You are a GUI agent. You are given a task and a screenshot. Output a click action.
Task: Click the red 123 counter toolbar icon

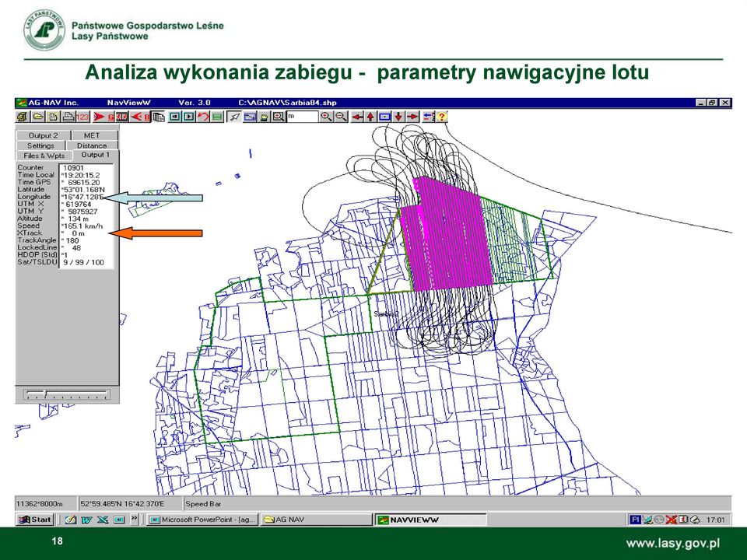82,117
